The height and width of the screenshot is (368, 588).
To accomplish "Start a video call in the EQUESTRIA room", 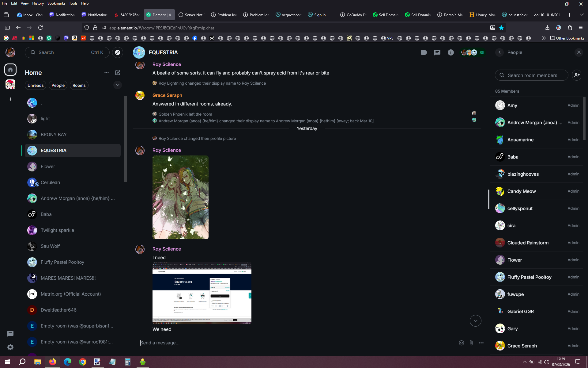I will tap(424, 52).
